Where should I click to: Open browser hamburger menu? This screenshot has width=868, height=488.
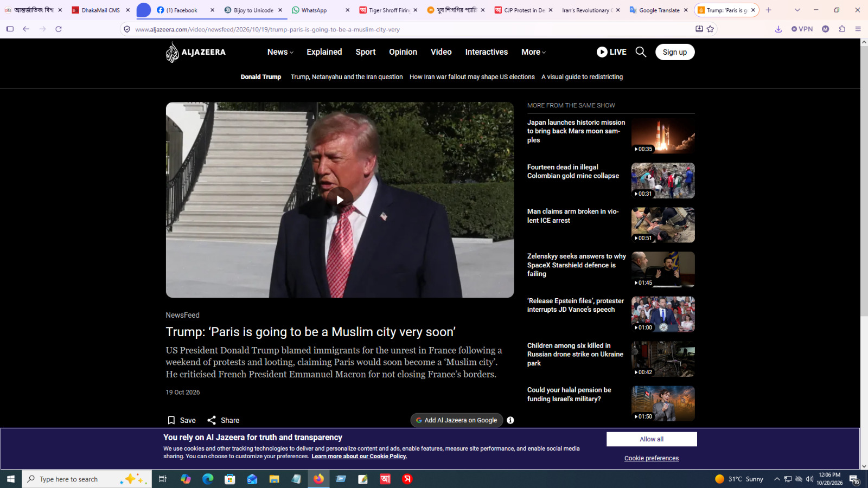pos(858,29)
